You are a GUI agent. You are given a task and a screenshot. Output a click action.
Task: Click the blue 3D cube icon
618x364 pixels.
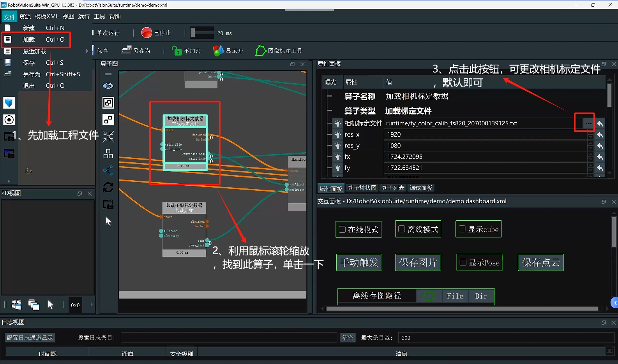point(9,103)
